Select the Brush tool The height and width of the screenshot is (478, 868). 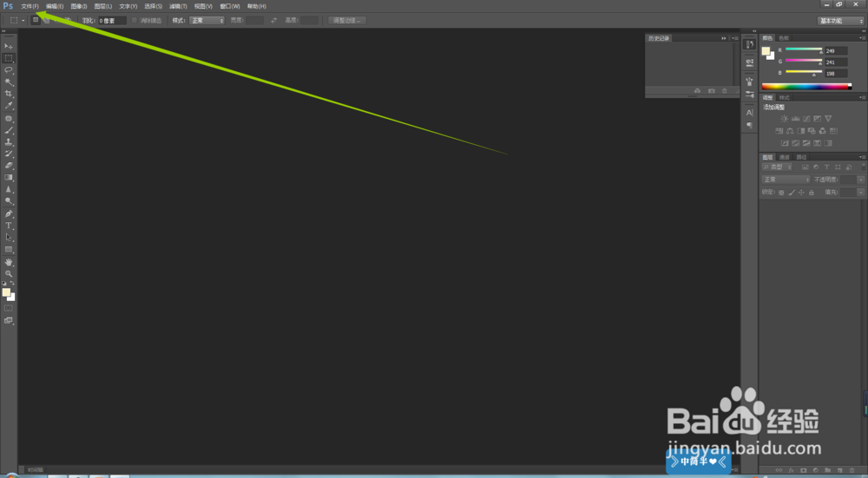click(9, 131)
